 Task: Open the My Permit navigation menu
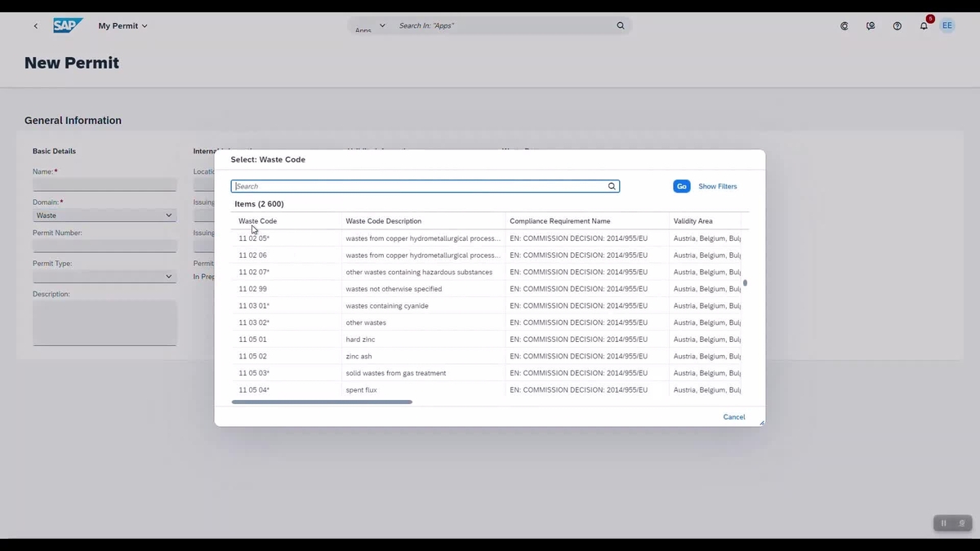click(x=122, y=25)
